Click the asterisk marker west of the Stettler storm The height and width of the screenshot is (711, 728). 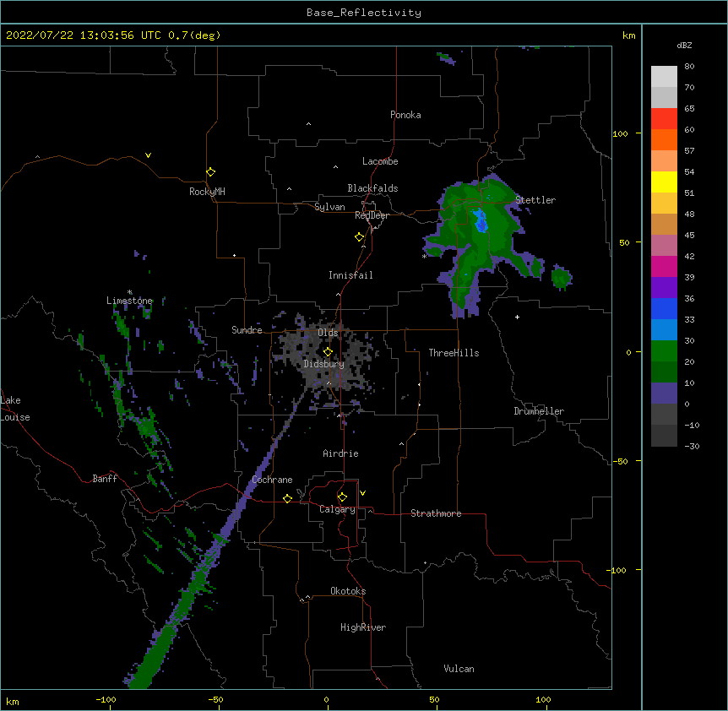point(424,257)
